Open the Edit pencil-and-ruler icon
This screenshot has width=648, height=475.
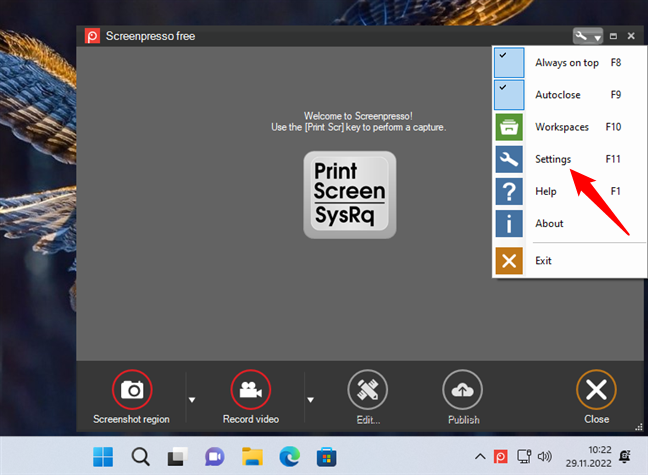click(x=368, y=390)
